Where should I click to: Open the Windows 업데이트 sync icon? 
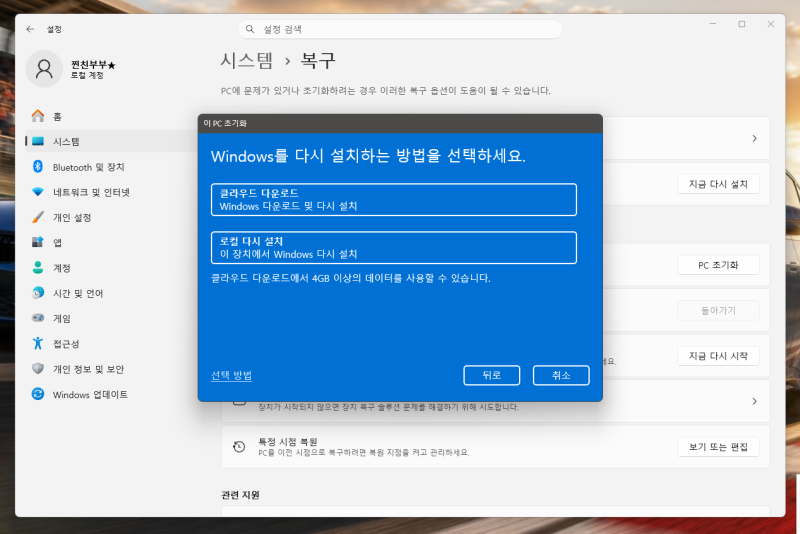pyautogui.click(x=38, y=394)
